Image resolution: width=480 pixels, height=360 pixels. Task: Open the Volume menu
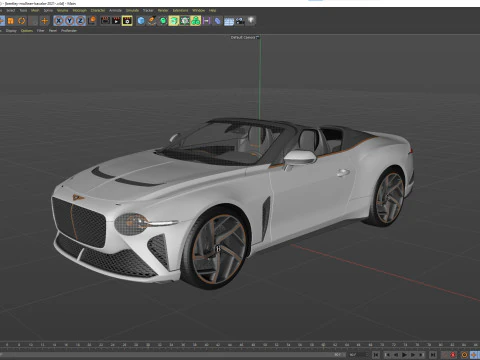63,10
